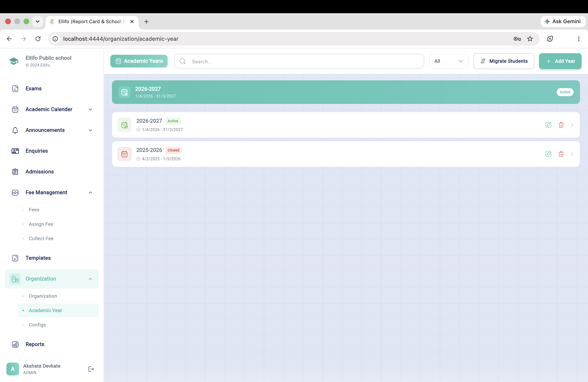Click the search magnifier icon
The image size is (588, 382).
click(182, 61)
